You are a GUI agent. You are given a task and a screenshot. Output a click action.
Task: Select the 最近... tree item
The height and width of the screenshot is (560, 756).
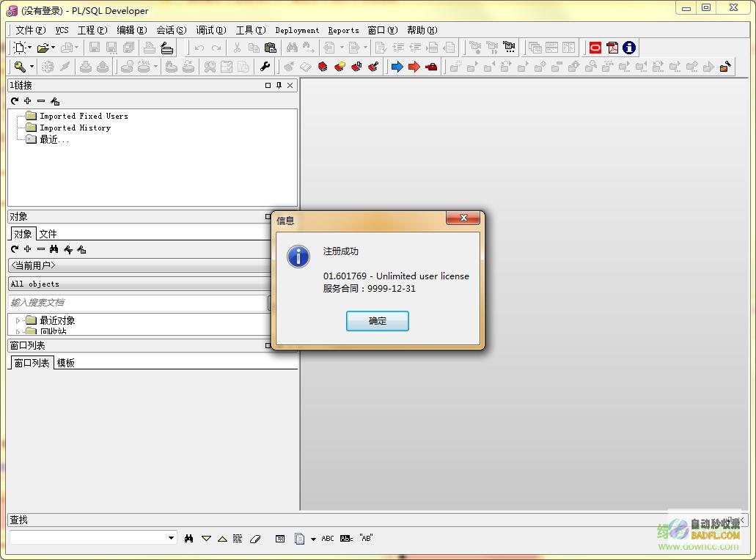tap(54, 139)
